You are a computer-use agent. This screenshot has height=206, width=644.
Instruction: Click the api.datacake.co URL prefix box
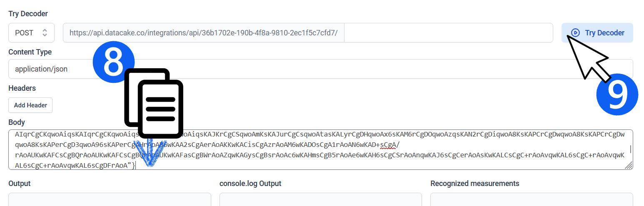[204, 32]
